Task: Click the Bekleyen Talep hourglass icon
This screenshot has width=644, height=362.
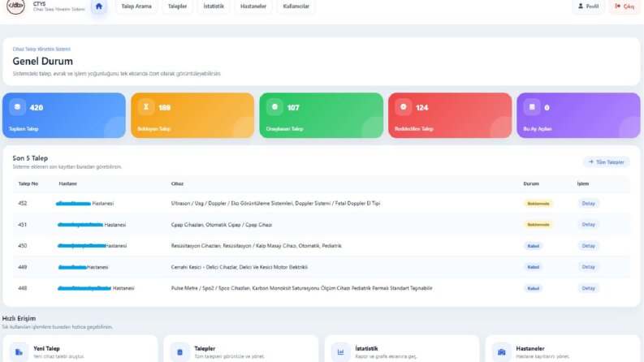Action: [146, 107]
